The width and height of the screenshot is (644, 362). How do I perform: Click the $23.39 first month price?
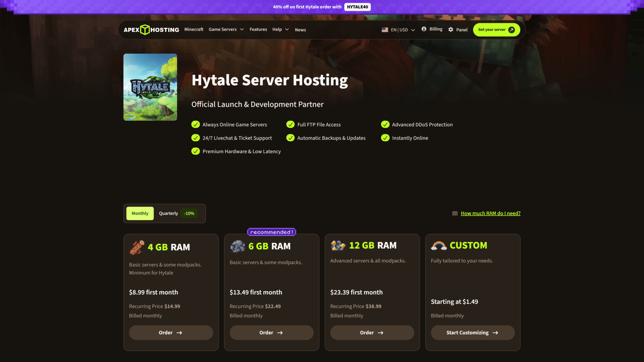click(356, 292)
